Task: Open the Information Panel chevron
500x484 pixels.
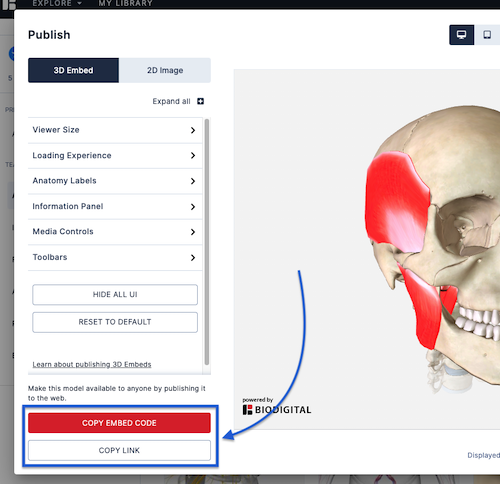Action: tap(193, 207)
